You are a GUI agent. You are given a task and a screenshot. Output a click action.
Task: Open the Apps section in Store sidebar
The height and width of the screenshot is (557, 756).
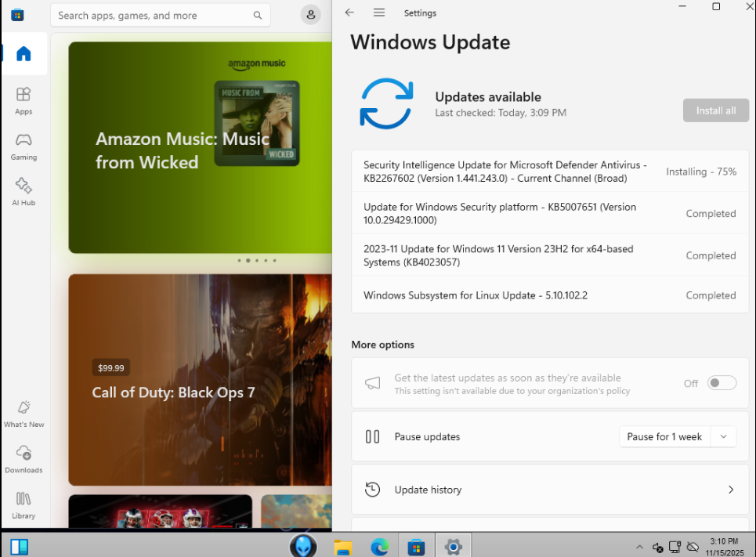[24, 101]
